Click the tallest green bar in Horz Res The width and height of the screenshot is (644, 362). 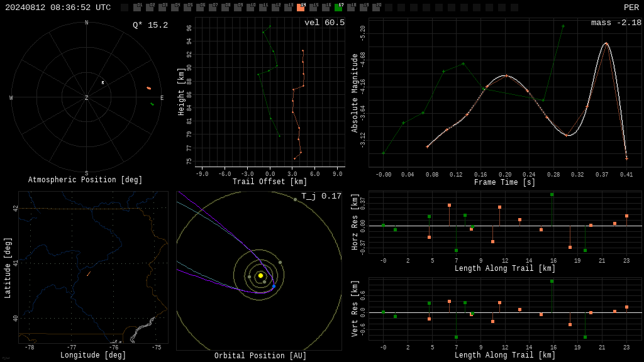coord(552,210)
